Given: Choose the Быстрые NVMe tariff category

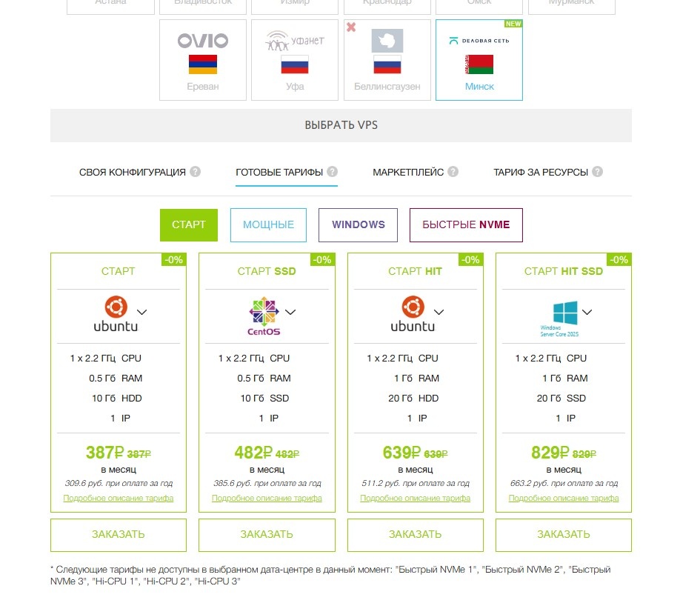Looking at the screenshot, I should click(x=466, y=225).
